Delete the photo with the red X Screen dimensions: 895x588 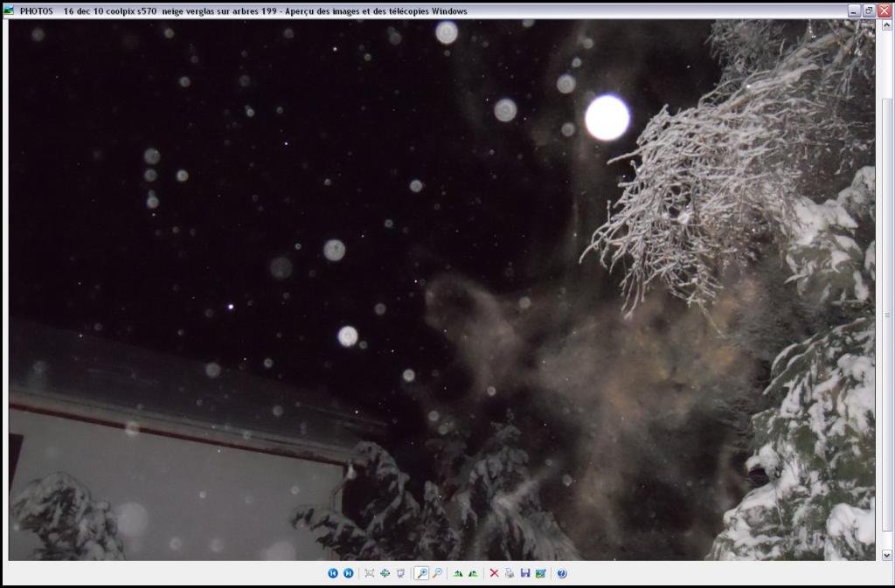(495, 573)
